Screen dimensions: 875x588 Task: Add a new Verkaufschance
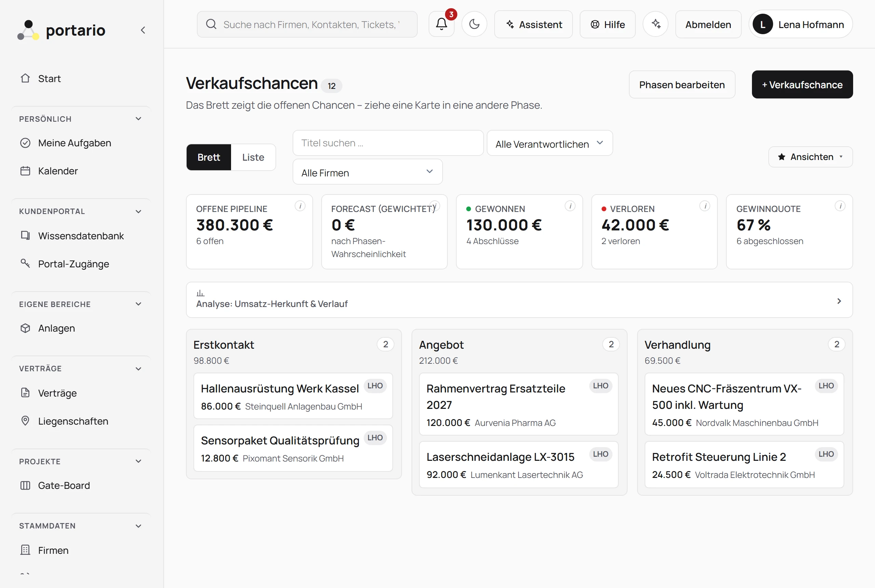[802, 85]
